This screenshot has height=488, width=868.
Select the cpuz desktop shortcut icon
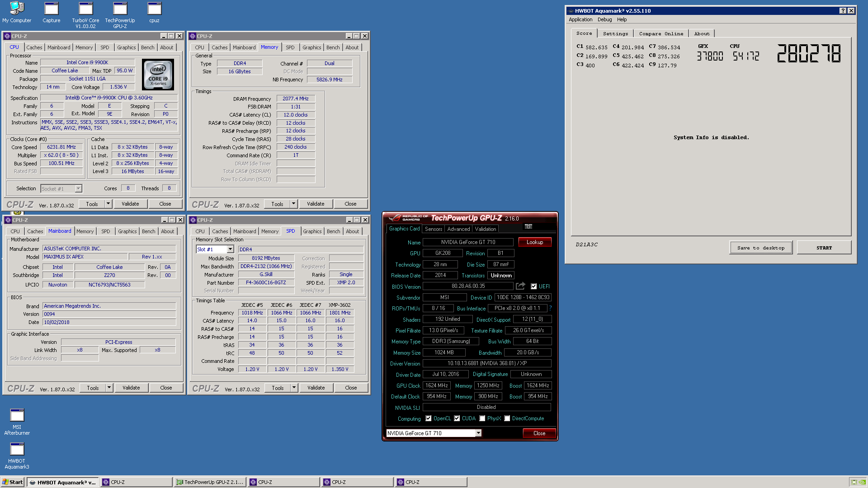click(154, 13)
